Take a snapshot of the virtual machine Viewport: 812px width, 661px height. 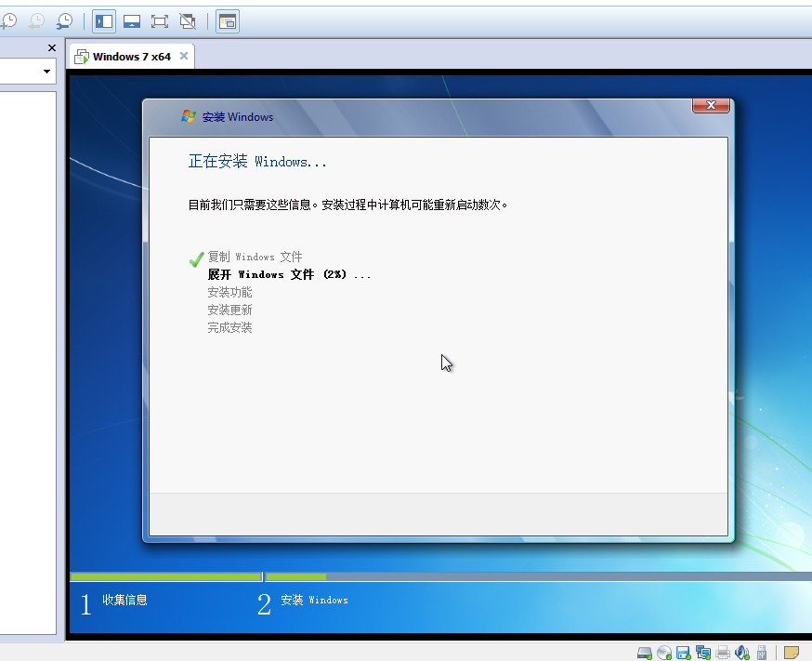[8, 21]
